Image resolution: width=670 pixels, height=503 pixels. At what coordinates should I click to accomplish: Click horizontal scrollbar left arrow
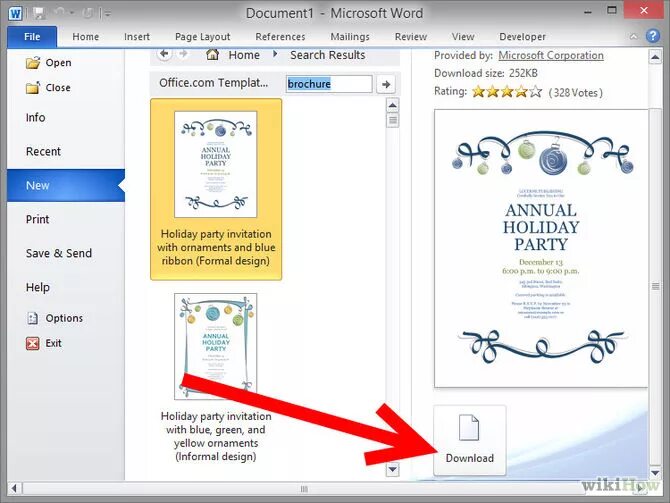pyautogui.click(x=15, y=488)
